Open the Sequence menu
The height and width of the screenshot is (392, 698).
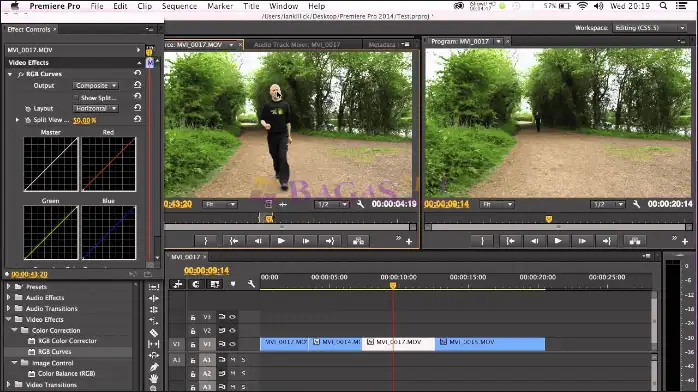click(x=179, y=6)
